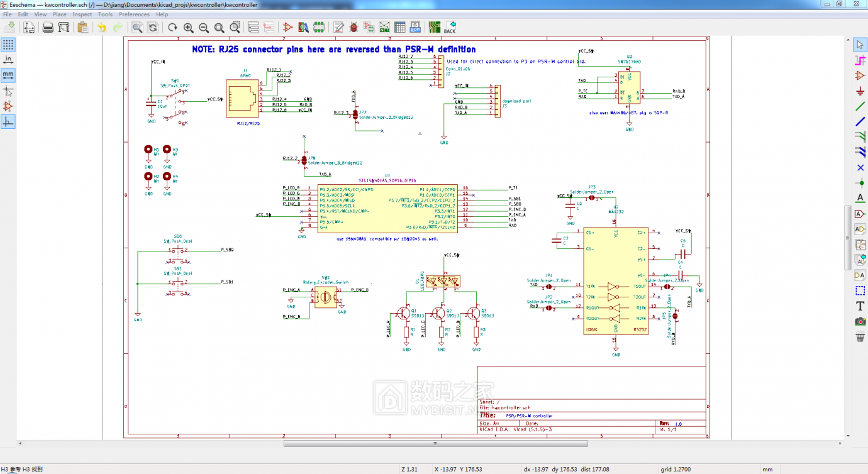This screenshot has width=868, height=474.
Task: Select the bus-to-bus entry tool
Action: tap(860, 153)
